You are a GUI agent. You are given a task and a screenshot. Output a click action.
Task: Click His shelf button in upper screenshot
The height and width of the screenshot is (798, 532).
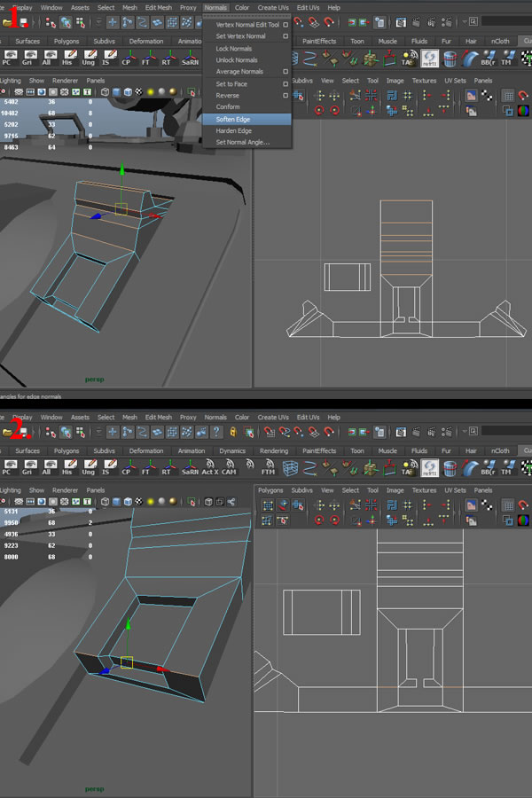click(68, 58)
